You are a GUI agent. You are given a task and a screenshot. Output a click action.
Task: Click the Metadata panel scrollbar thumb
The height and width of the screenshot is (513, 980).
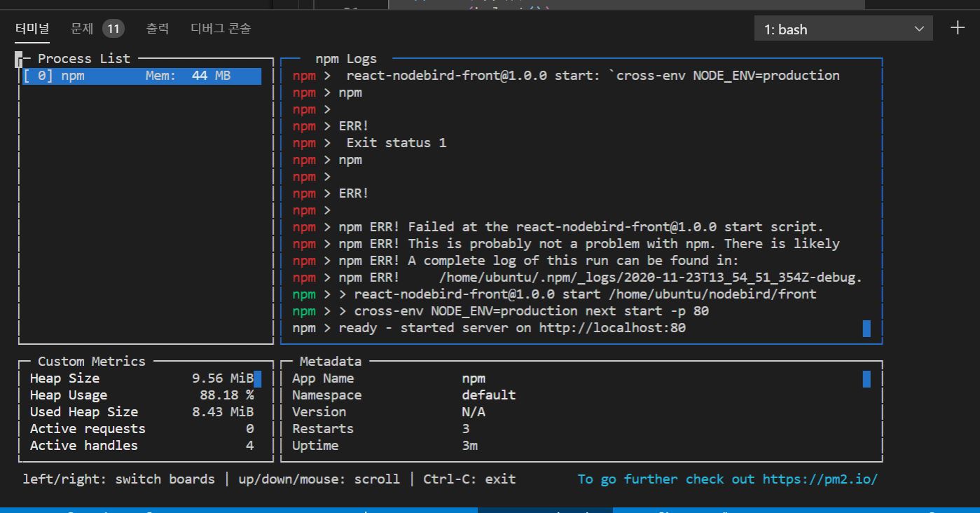[867, 379]
